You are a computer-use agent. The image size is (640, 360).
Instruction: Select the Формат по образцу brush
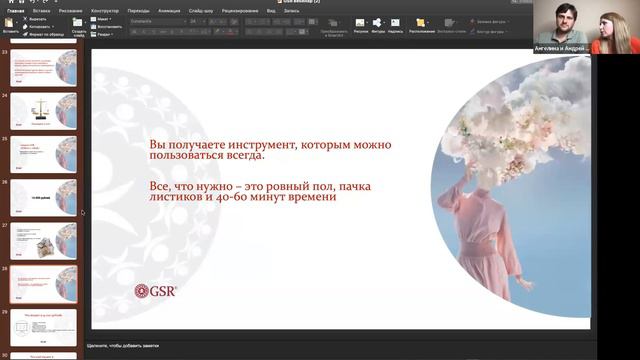point(25,34)
